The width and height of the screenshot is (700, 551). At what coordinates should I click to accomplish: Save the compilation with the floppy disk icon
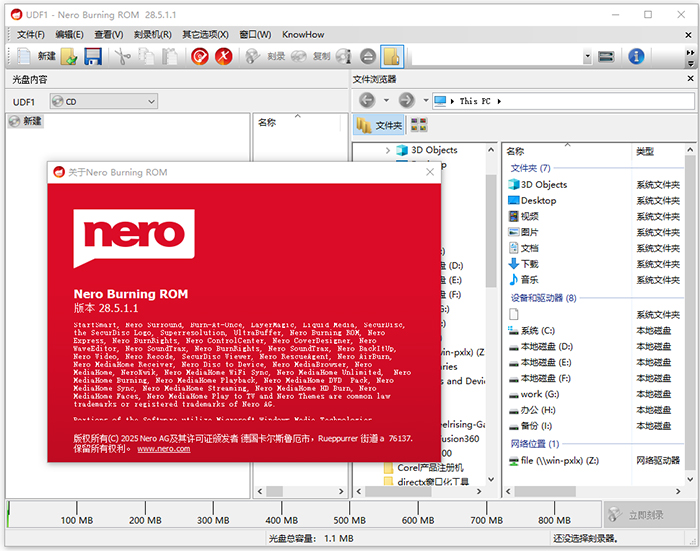point(93,56)
